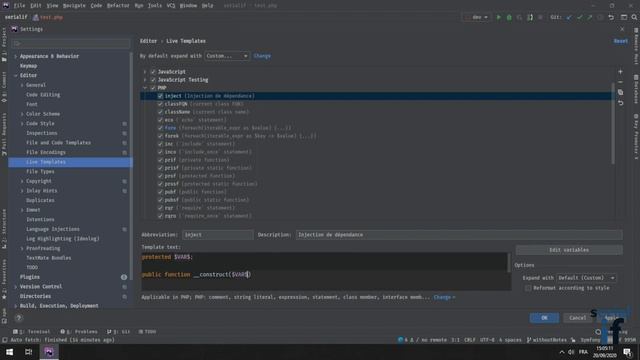Screen dimensions: 640x360
Task: Open the Structure tool window stripe
Action: pyautogui.click(x=4, y=229)
